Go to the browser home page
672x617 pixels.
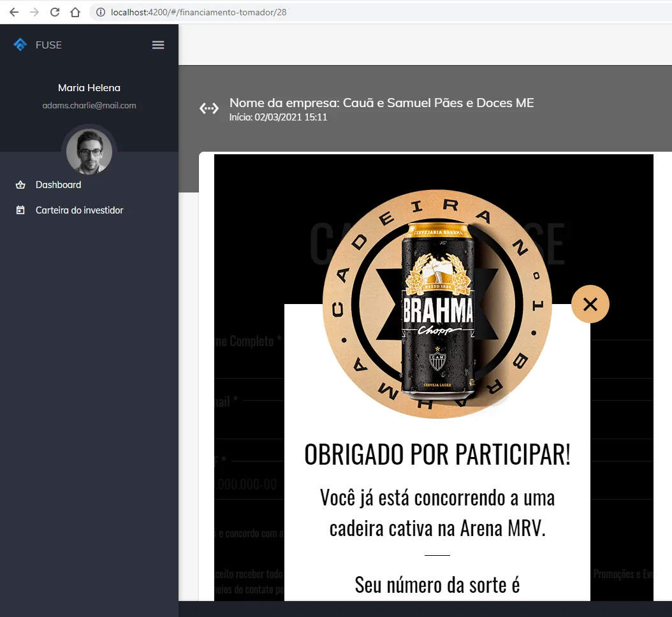click(x=75, y=12)
